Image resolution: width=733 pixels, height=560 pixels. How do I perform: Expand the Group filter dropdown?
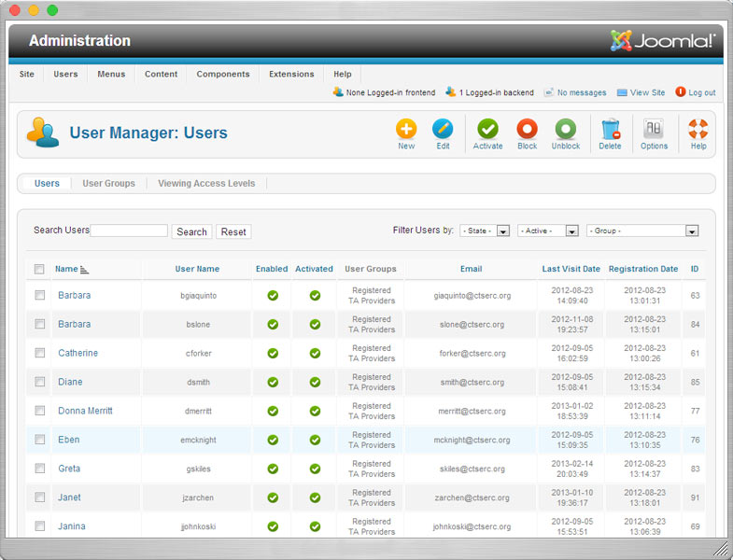(x=642, y=231)
